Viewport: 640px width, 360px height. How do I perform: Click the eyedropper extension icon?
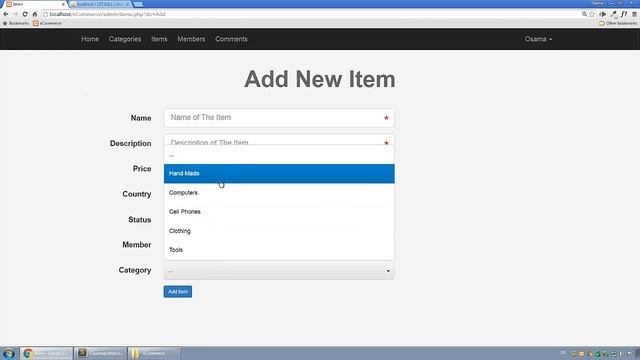tap(613, 14)
